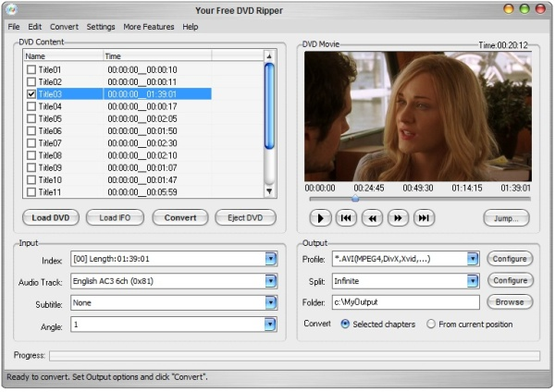
Task: Click the Title07 name in the list
Action: (x=50, y=143)
